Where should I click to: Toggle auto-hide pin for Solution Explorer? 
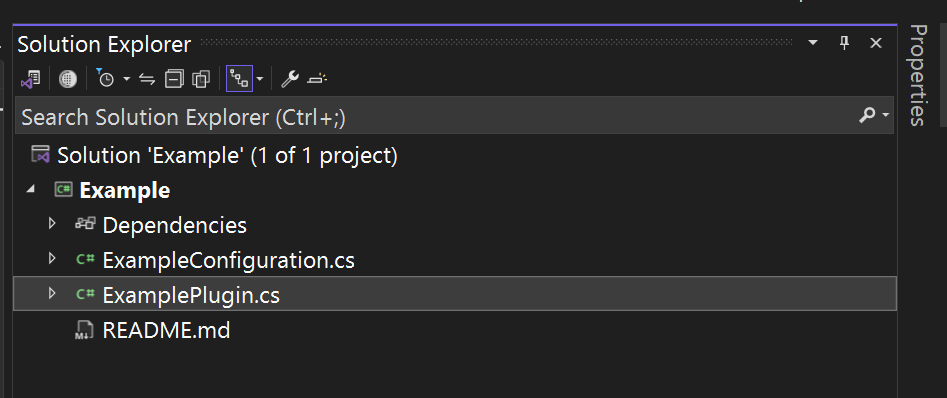845,43
